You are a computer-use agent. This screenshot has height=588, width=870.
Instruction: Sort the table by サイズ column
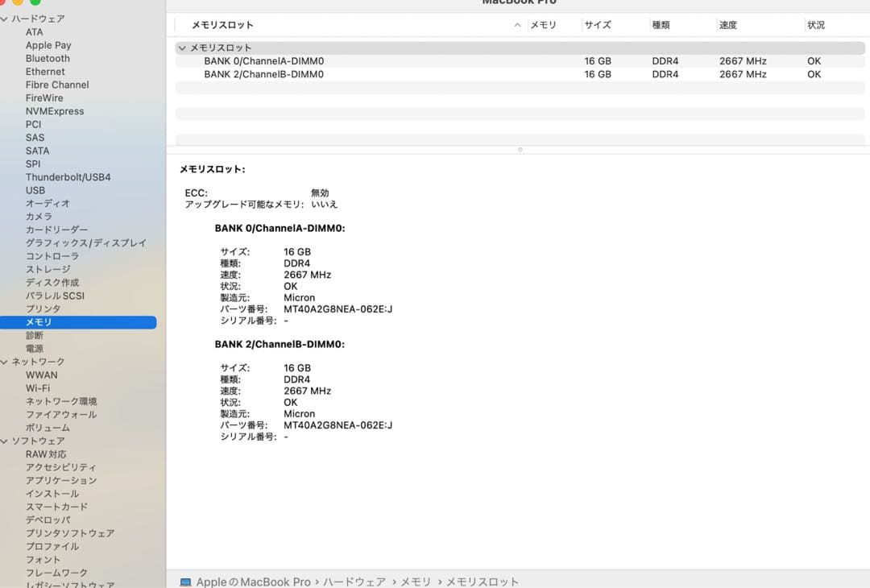pyautogui.click(x=599, y=25)
